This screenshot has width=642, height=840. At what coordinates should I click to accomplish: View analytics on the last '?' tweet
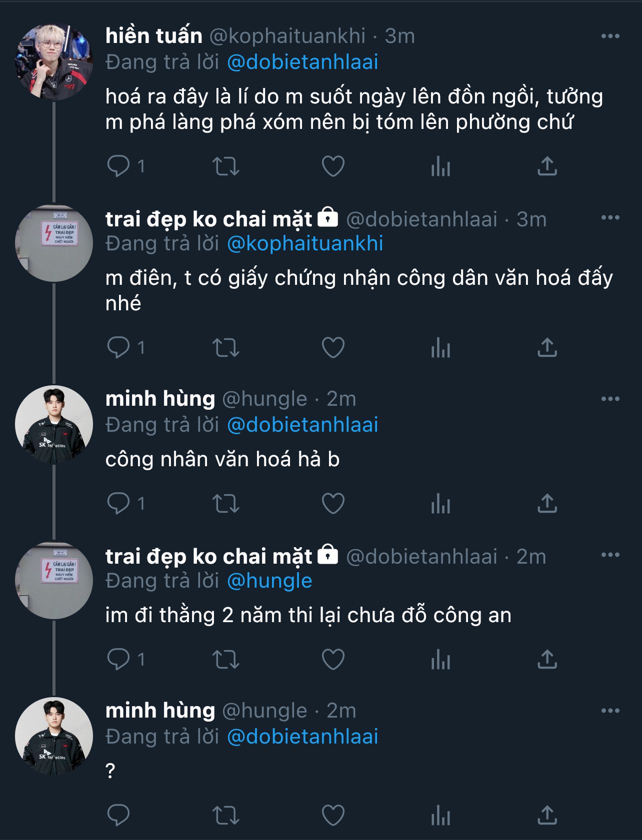pyautogui.click(x=440, y=815)
